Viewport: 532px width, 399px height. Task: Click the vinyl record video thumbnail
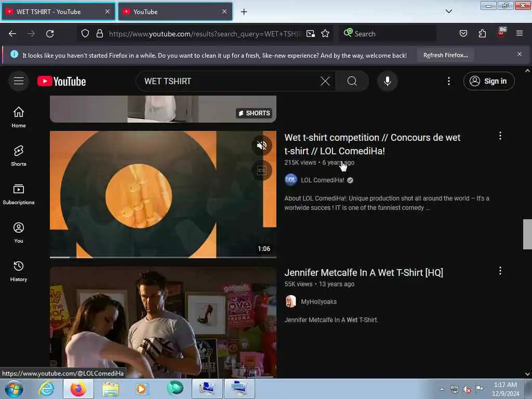tap(163, 194)
